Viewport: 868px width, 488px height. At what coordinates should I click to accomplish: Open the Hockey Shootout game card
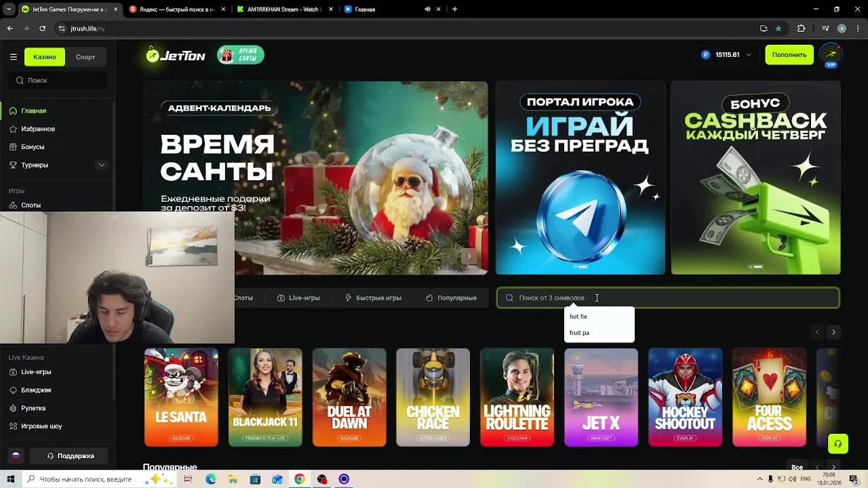[x=685, y=397]
